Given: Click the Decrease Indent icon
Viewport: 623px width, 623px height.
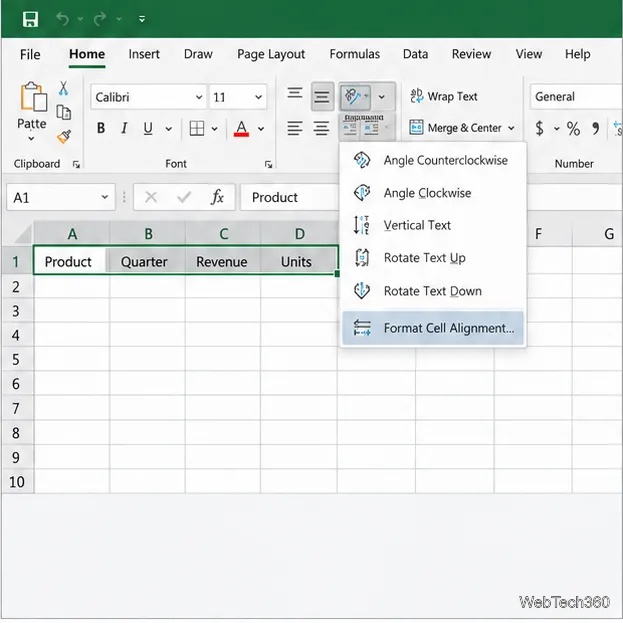Looking at the screenshot, I should pyautogui.click(x=350, y=128).
